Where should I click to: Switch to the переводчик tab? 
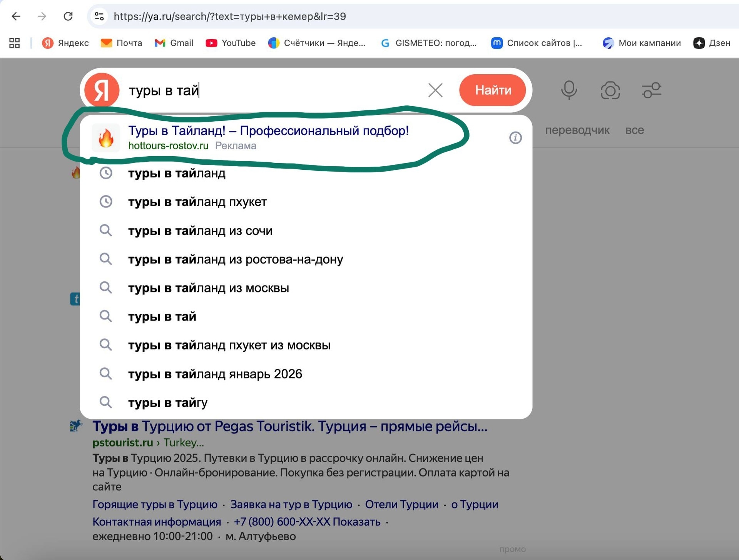[x=577, y=130]
